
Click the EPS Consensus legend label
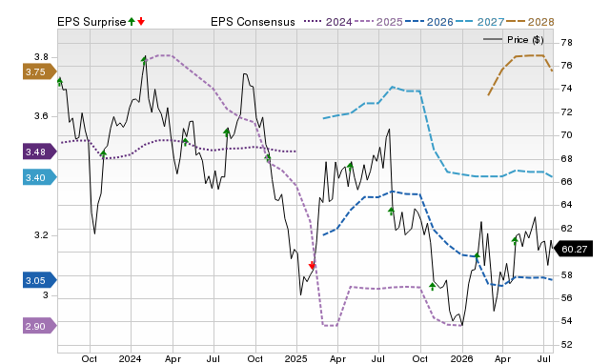(x=253, y=22)
